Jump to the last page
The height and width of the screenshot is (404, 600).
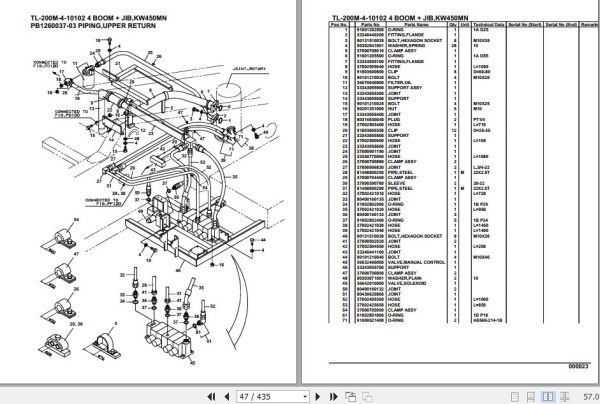coord(333,397)
